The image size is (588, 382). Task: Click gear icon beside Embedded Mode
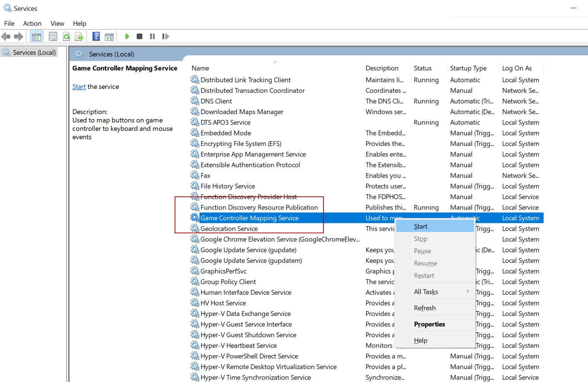click(x=195, y=132)
